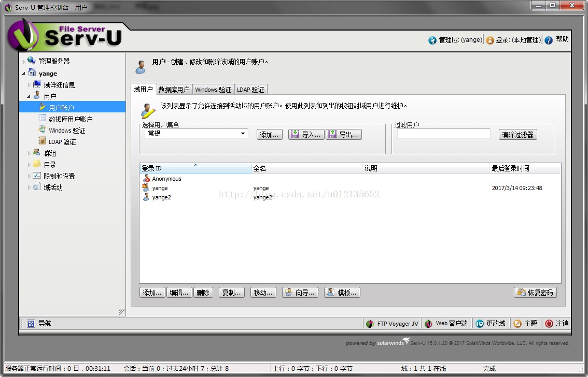This screenshot has width=588, height=377.
Task: Click the 域活动 icon in tree
Action: coord(37,186)
